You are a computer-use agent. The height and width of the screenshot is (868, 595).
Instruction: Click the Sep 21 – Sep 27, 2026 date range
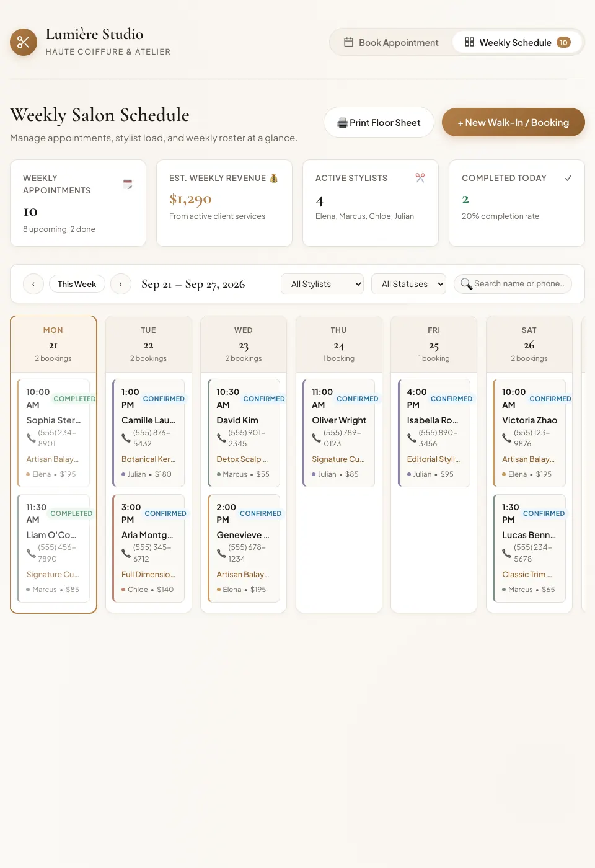coord(193,284)
